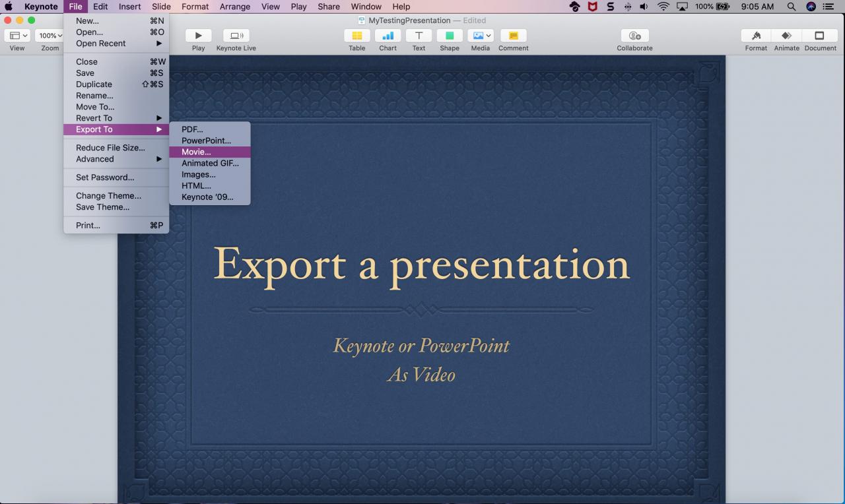This screenshot has height=504, width=845.
Task: Open Keynote Live from the toolbar
Action: point(236,36)
